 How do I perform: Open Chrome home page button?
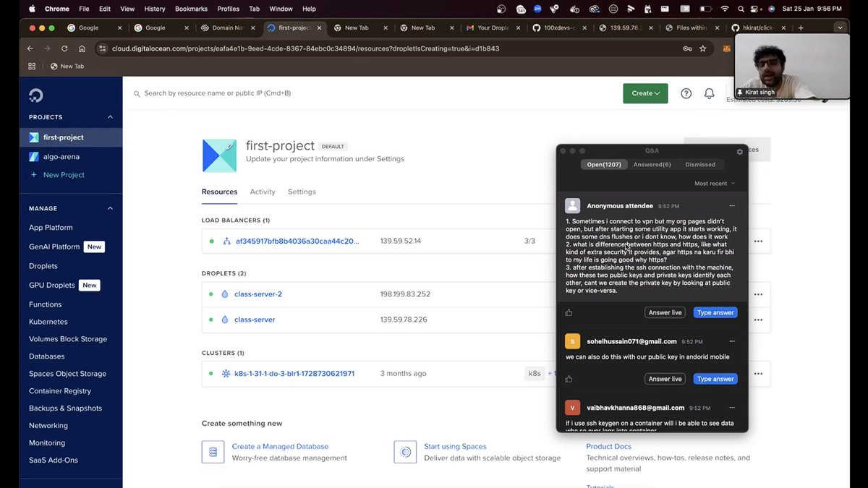[x=82, y=48]
